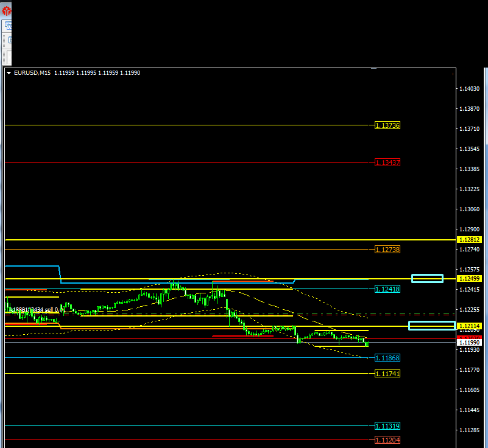Click the sell order label #1888107434
The image size is (488, 448).
[x=36, y=310]
